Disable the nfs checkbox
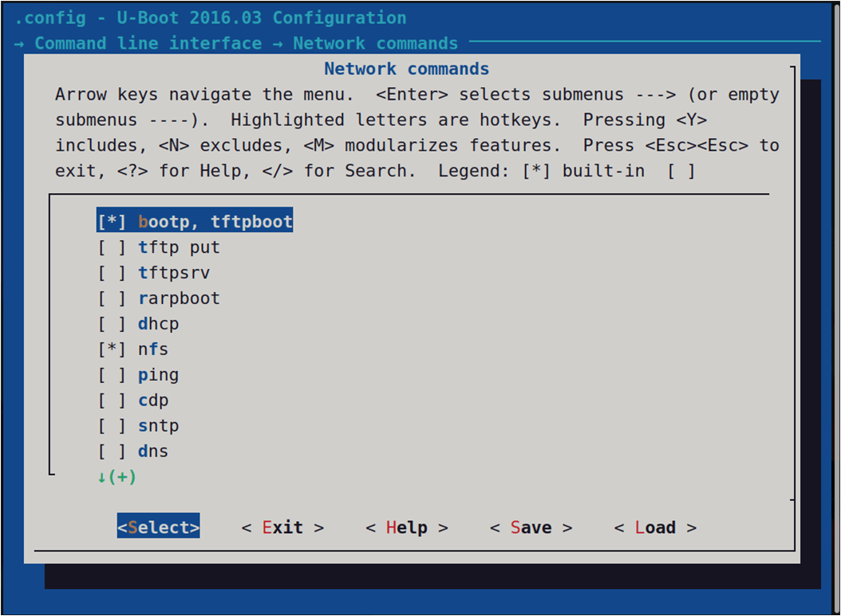 [x=112, y=349]
